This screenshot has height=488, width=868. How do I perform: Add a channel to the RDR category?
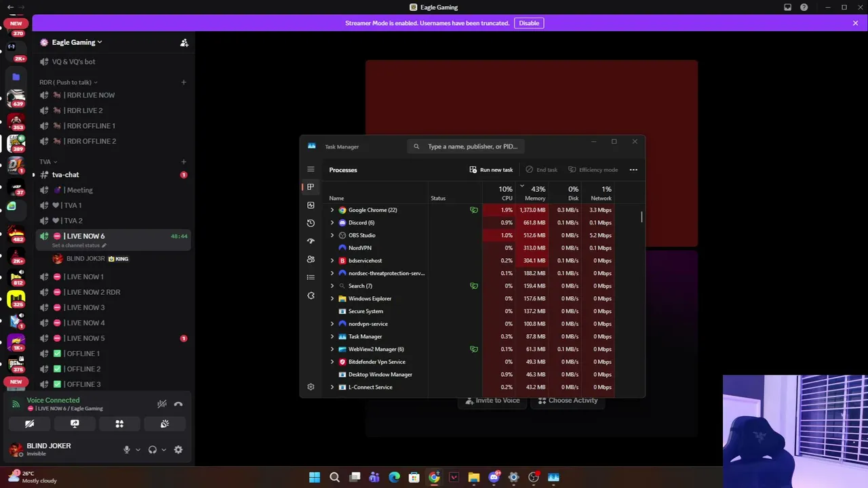pyautogui.click(x=184, y=82)
